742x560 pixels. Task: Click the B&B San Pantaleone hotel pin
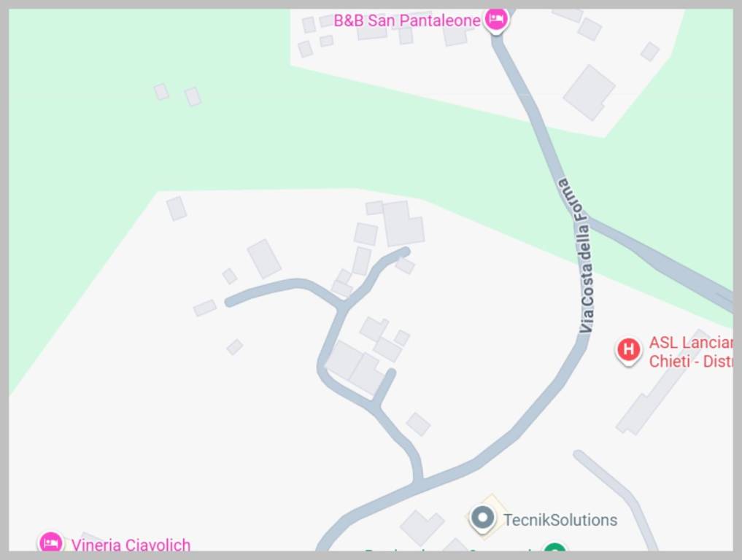click(496, 20)
